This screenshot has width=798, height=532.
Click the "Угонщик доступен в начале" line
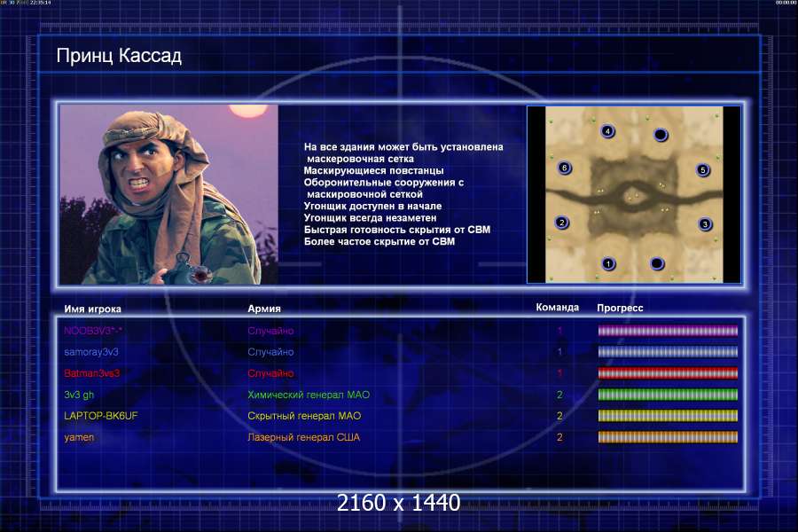(373, 207)
